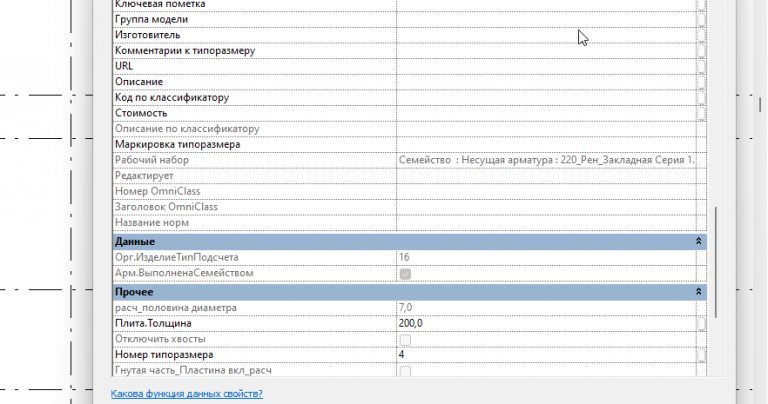The height and width of the screenshot is (404, 768).
Task: Select the Орг.ИзделиеТипПодсчета label
Action: tap(177, 258)
